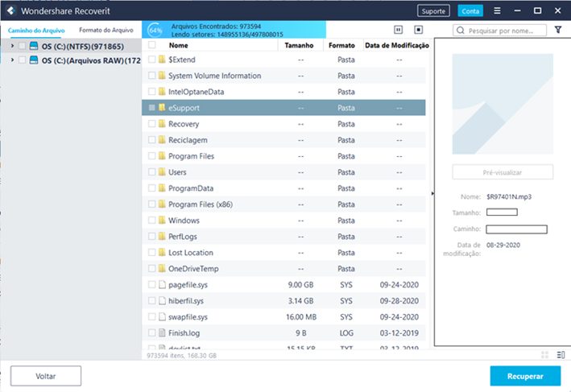This screenshot has width=571, height=392.
Task: Focus the Pesquisar por nome search field
Action: [x=499, y=31]
